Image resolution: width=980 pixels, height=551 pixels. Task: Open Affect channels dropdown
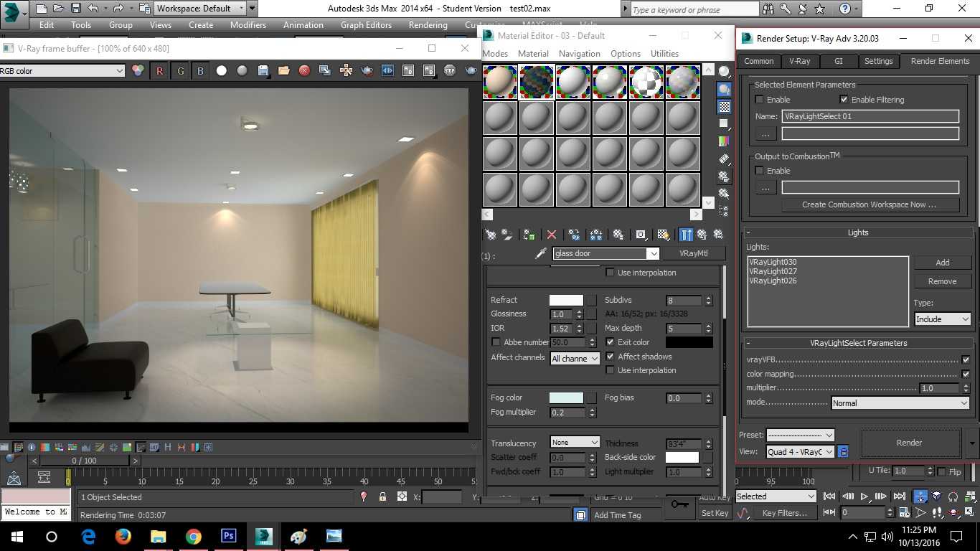(575, 358)
